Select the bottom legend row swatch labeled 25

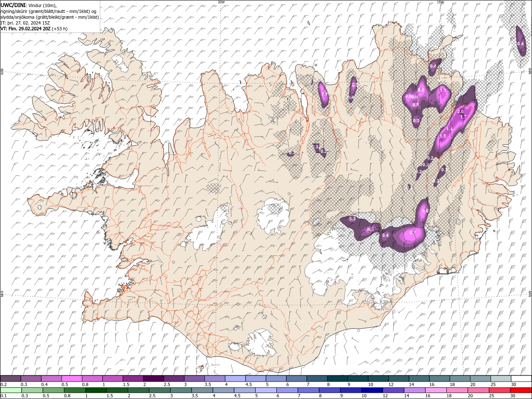500,390
